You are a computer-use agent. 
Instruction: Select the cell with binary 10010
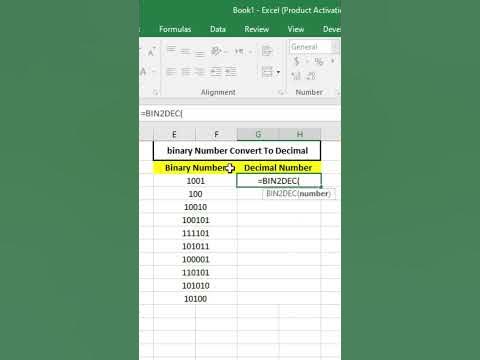coord(195,207)
